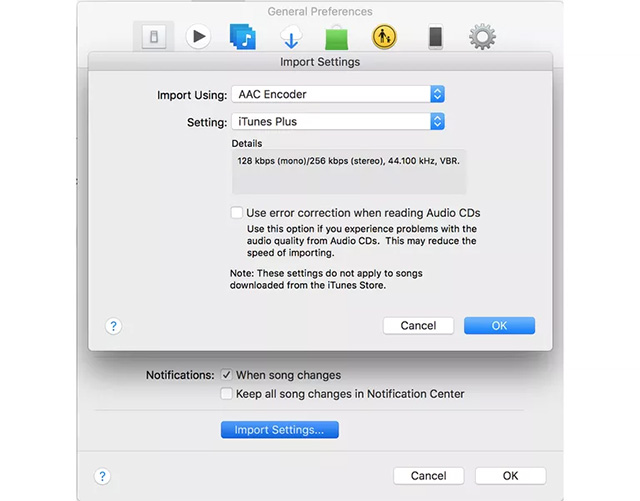This screenshot has height=501, width=640.
Task: Click the Import Using dropdown arrows
Action: coord(437,94)
